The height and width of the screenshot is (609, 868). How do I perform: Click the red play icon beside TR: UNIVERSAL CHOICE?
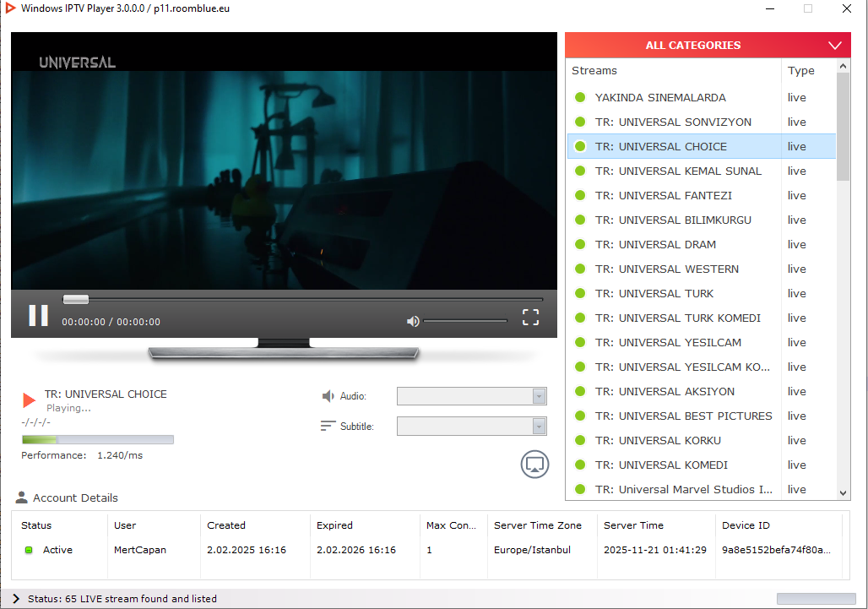click(x=29, y=400)
